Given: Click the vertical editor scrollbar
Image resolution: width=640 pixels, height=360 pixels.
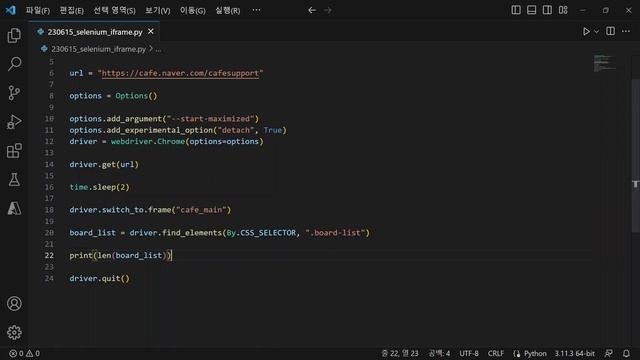Looking at the screenshot, I should pos(636,155).
